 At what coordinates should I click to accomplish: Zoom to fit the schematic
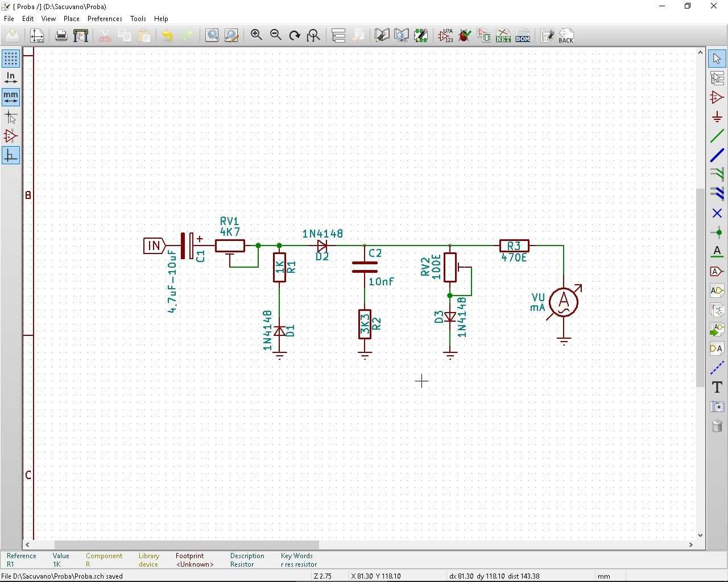click(313, 35)
